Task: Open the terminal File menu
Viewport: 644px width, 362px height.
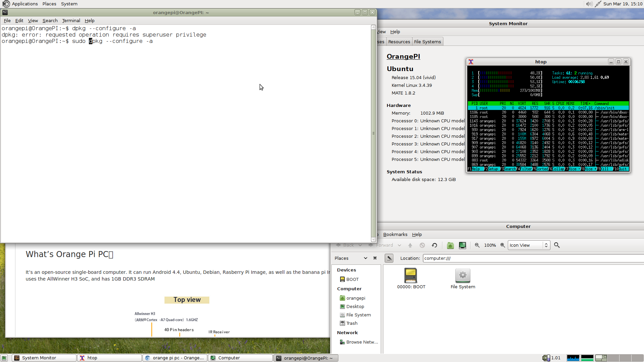Action: 7,20
